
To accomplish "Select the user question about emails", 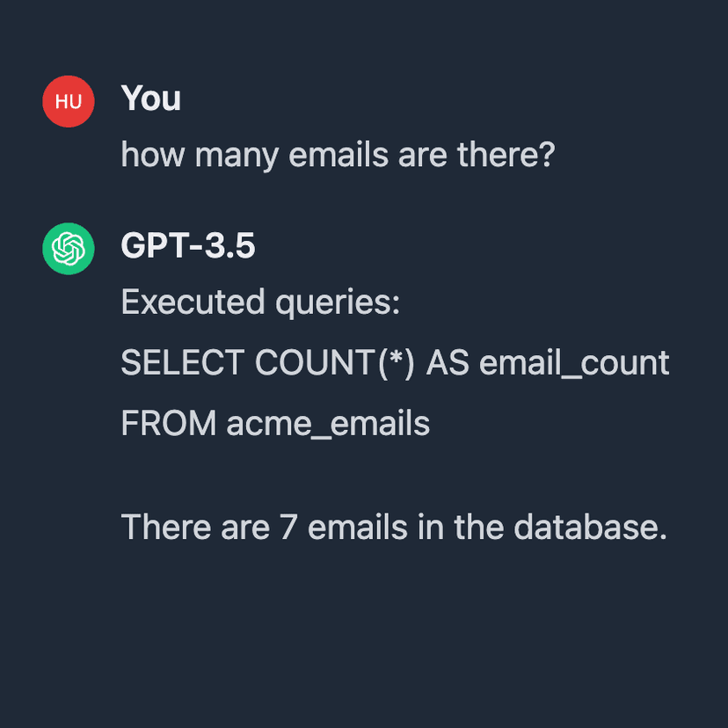I will tap(338, 156).
